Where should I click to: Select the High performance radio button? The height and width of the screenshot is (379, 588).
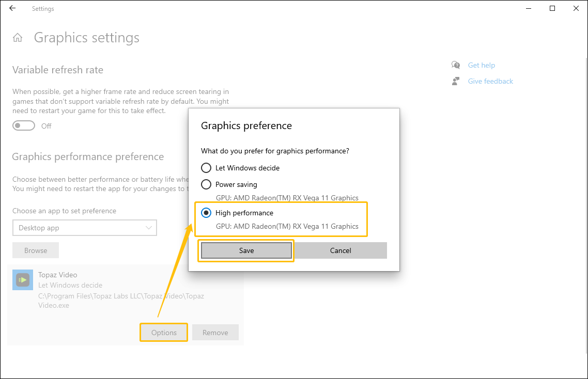coord(206,213)
